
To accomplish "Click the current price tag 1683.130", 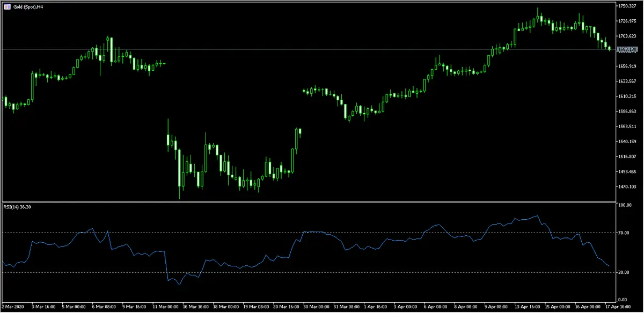I will click(x=627, y=49).
